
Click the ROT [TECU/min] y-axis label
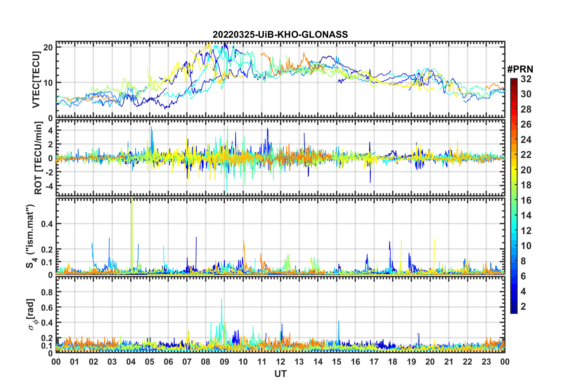point(38,158)
